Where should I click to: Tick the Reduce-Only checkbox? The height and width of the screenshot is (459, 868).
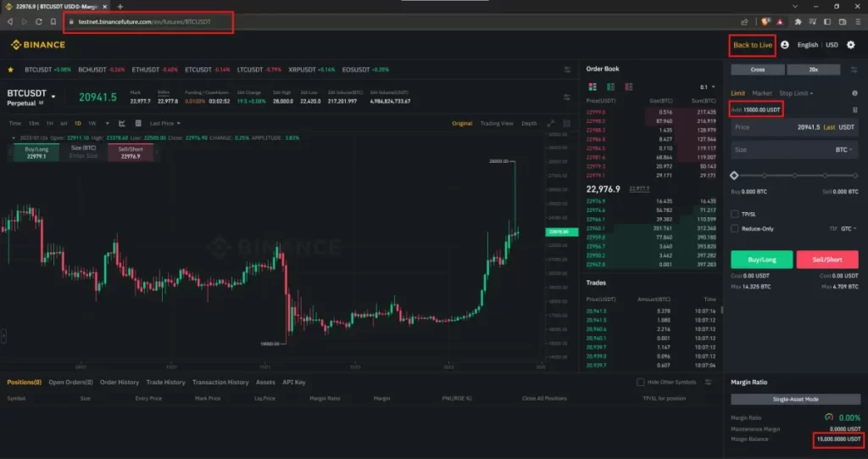tap(735, 229)
